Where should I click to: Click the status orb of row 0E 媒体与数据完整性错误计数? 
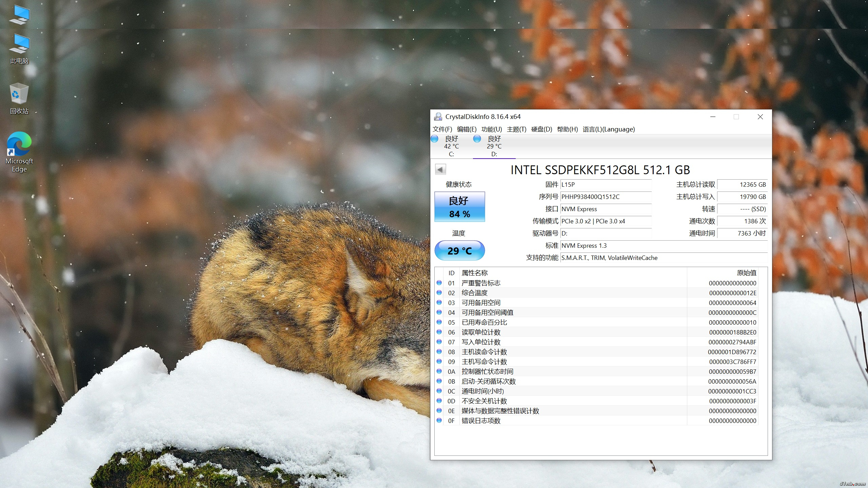coord(439,410)
